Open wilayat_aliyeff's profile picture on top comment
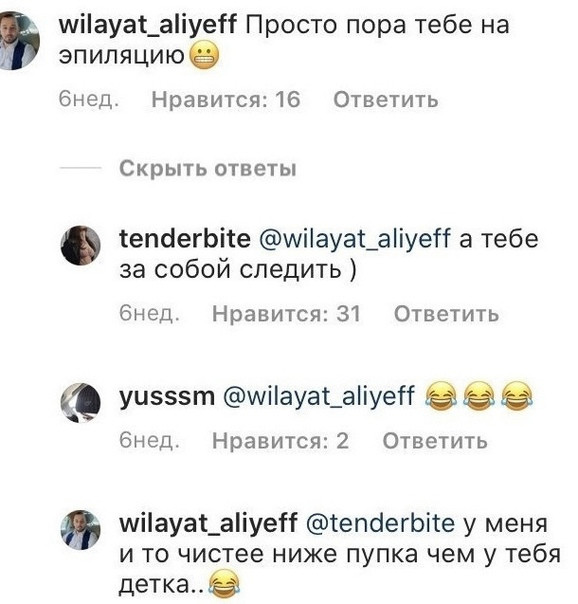The width and height of the screenshot is (578, 604). 18,40
